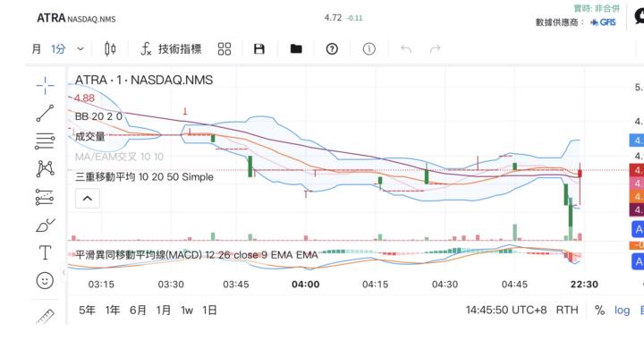The width and height of the screenshot is (644, 341).
Task: Collapse the indicator legend chevron
Action: coord(88,199)
